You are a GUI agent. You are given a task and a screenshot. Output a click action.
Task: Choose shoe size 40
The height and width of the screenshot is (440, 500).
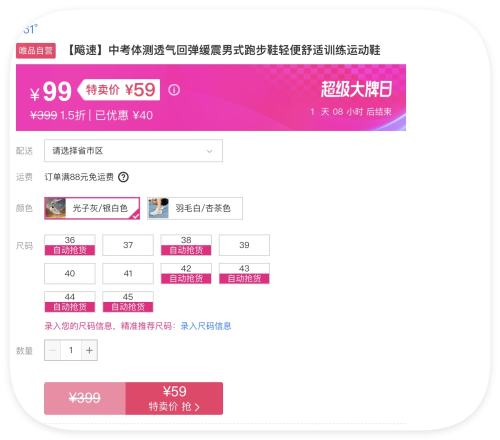point(70,274)
